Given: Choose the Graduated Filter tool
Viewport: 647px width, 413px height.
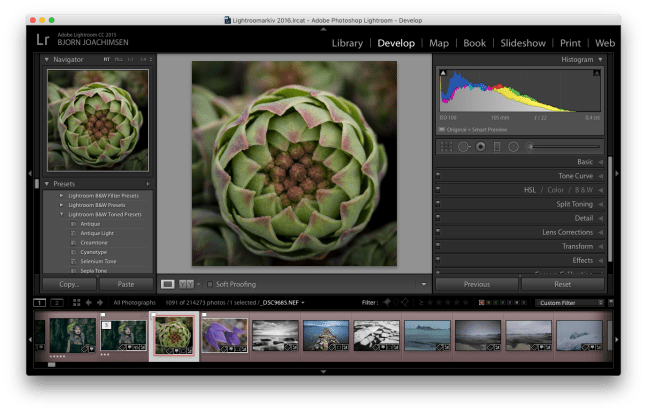Looking at the screenshot, I should [x=496, y=147].
